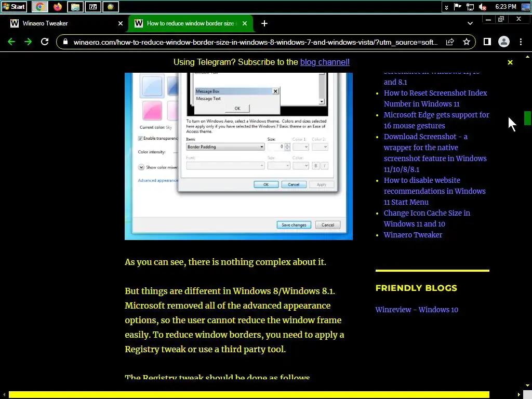Image resolution: width=532 pixels, height=399 pixels.
Task: Show hidden tray icons
Action: tap(446, 7)
